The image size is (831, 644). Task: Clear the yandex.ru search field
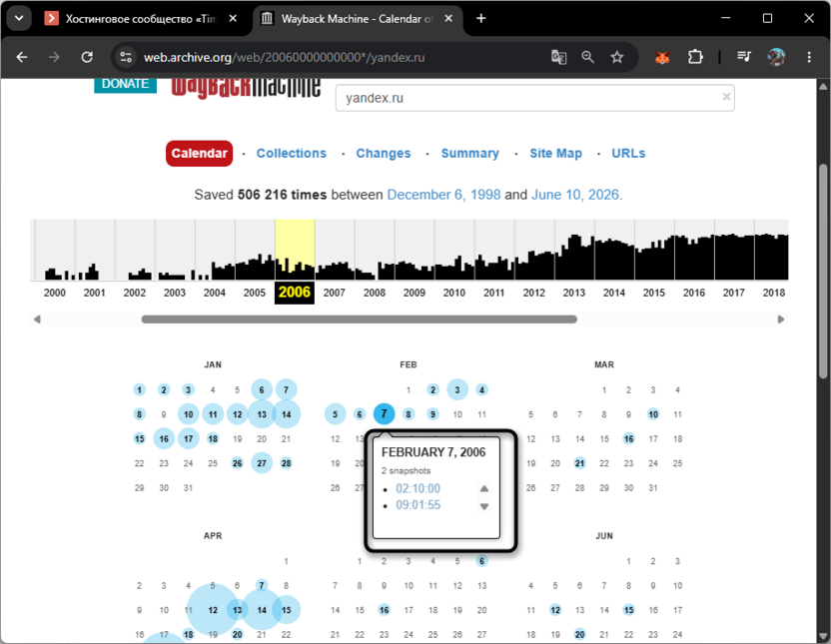[726, 97]
